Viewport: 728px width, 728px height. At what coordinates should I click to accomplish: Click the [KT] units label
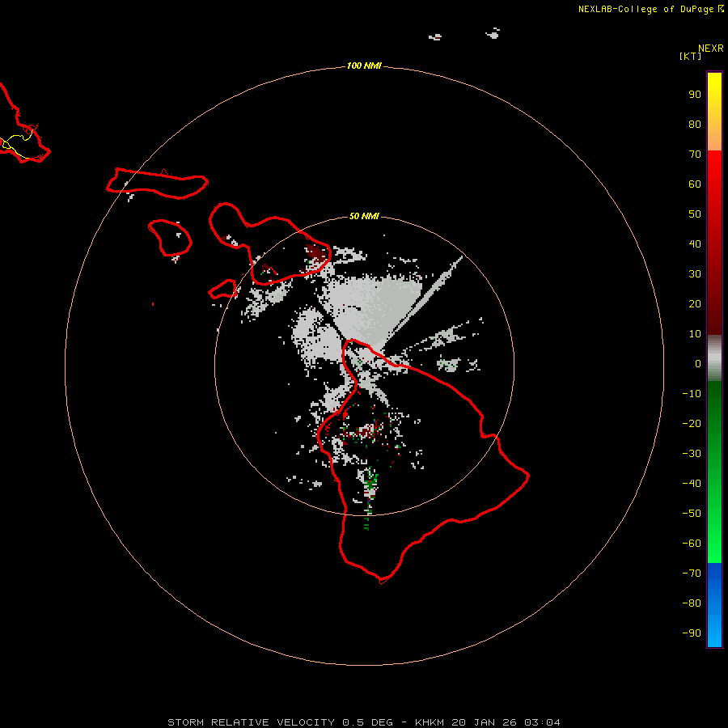690,56
